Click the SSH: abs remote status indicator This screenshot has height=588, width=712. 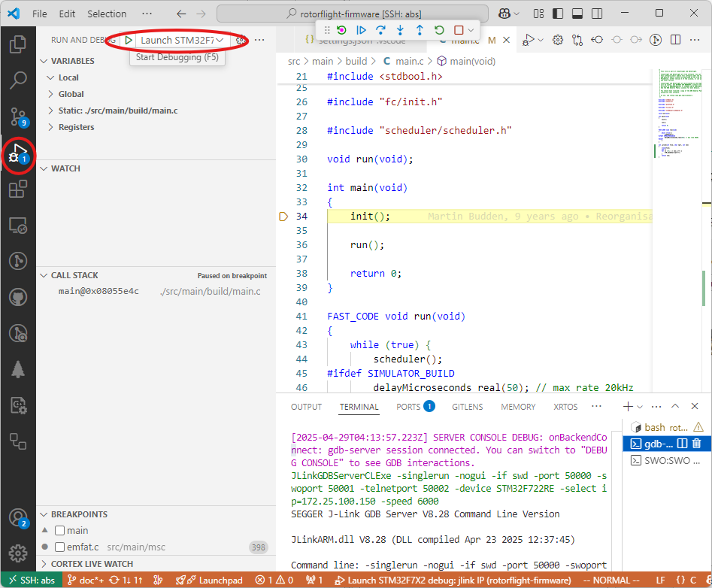[32, 580]
